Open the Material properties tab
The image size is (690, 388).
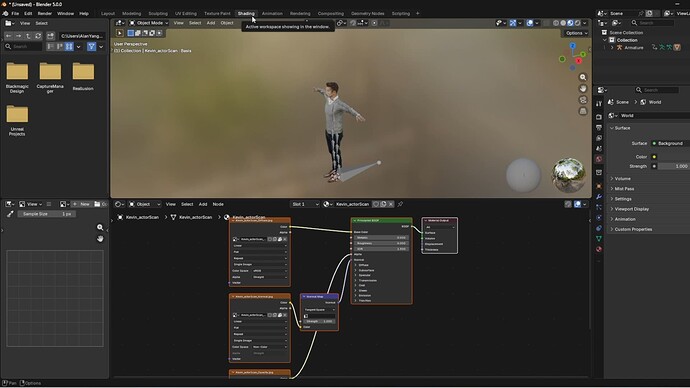pyautogui.click(x=599, y=249)
